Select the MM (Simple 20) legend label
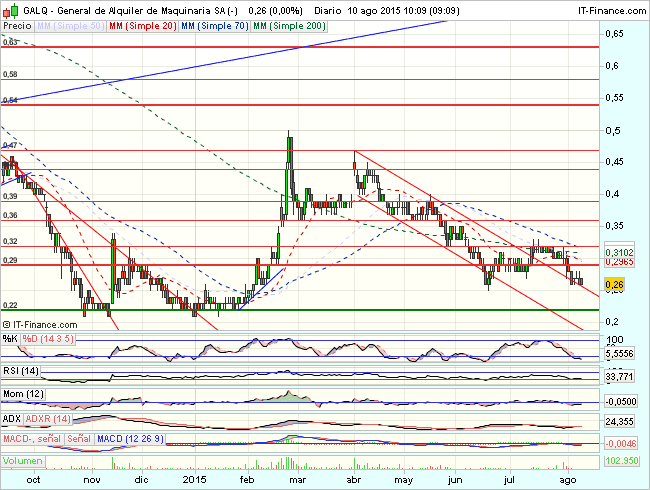 click(x=142, y=26)
